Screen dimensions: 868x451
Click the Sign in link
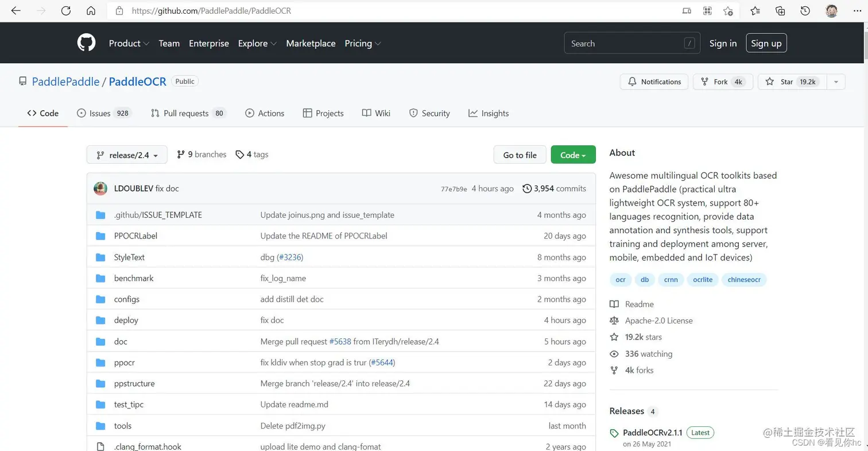tap(723, 43)
